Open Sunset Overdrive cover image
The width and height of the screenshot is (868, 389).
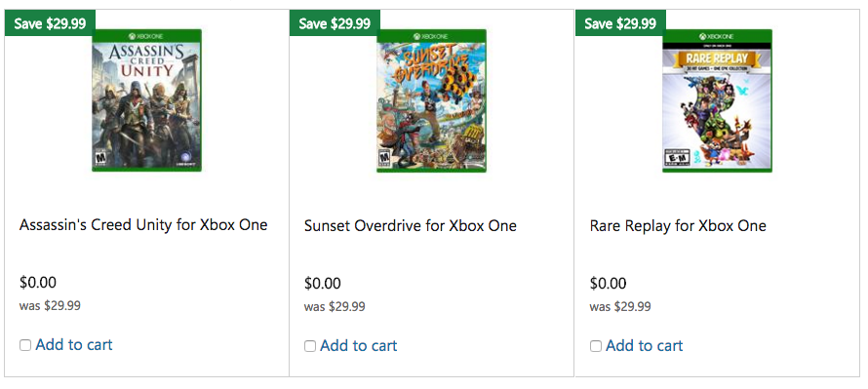click(432, 100)
